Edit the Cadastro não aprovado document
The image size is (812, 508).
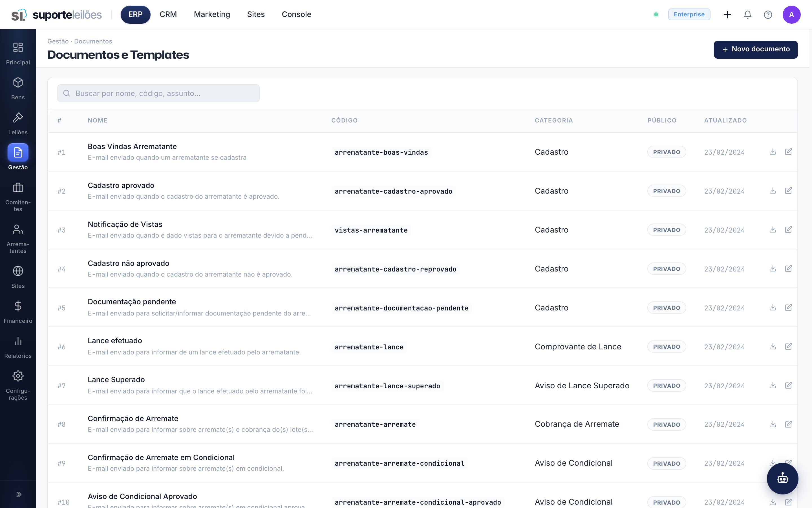pyautogui.click(x=789, y=268)
